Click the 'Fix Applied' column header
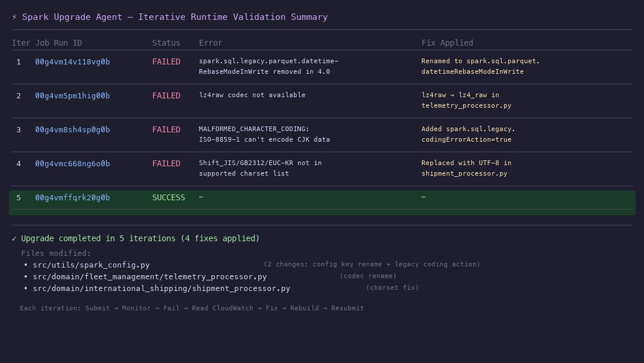This screenshot has width=644, height=363. click(x=447, y=43)
